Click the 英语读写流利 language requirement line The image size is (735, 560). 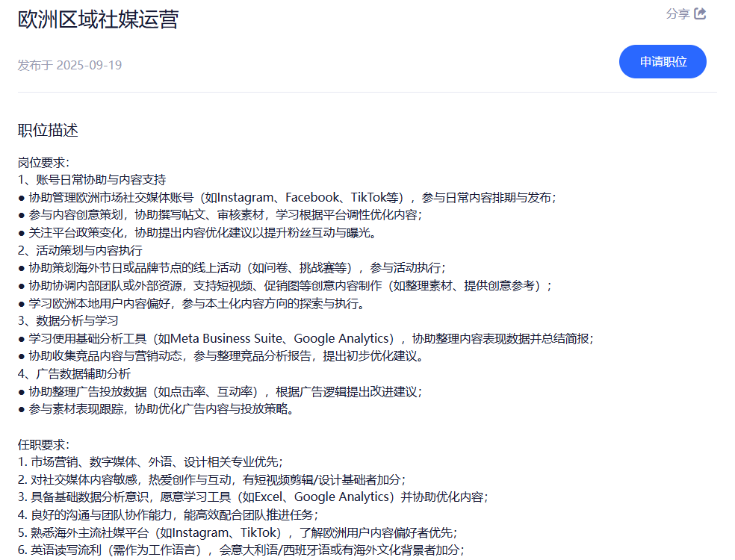pos(241,550)
